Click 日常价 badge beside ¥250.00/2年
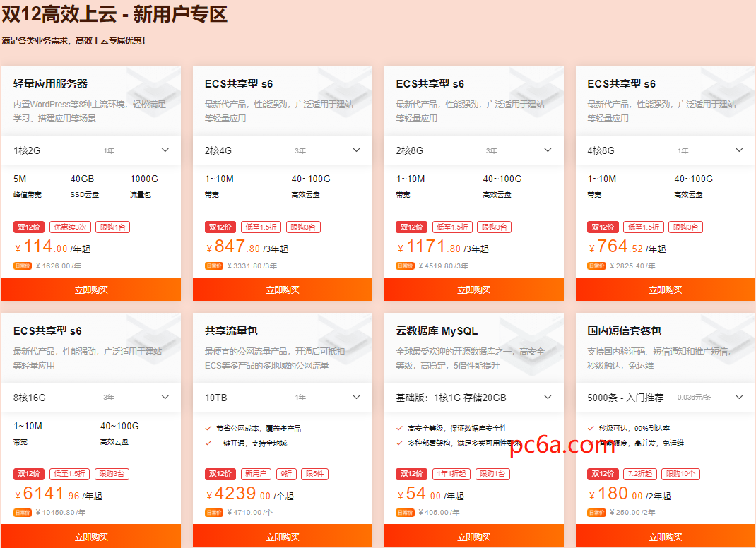Viewport: 756px width, 548px height. pyautogui.click(x=596, y=513)
